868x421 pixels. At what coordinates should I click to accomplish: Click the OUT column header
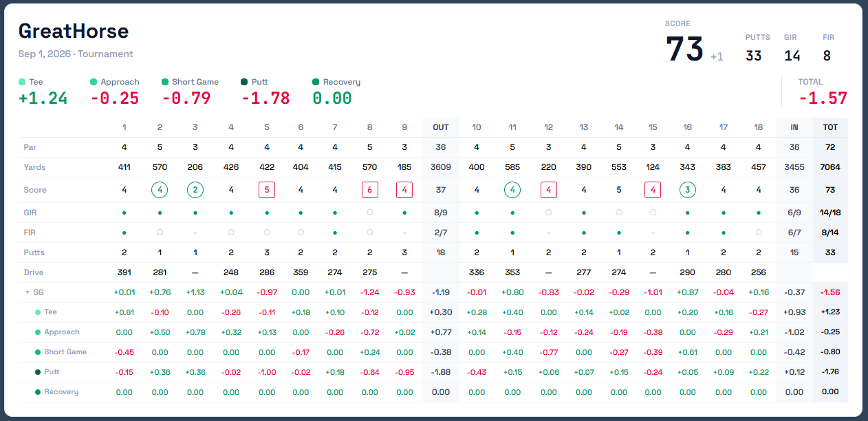tap(441, 127)
